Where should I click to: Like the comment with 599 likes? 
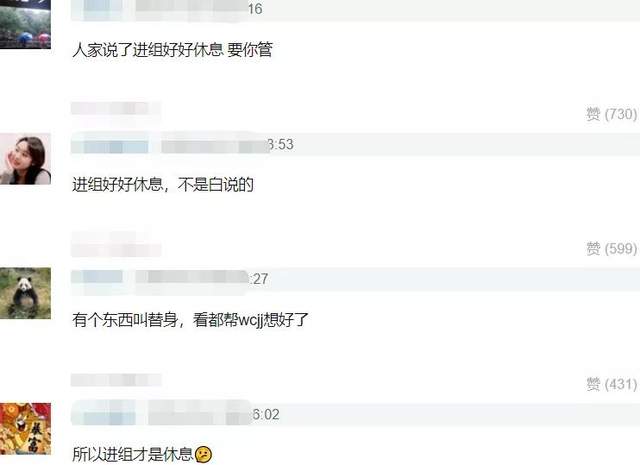pos(611,248)
